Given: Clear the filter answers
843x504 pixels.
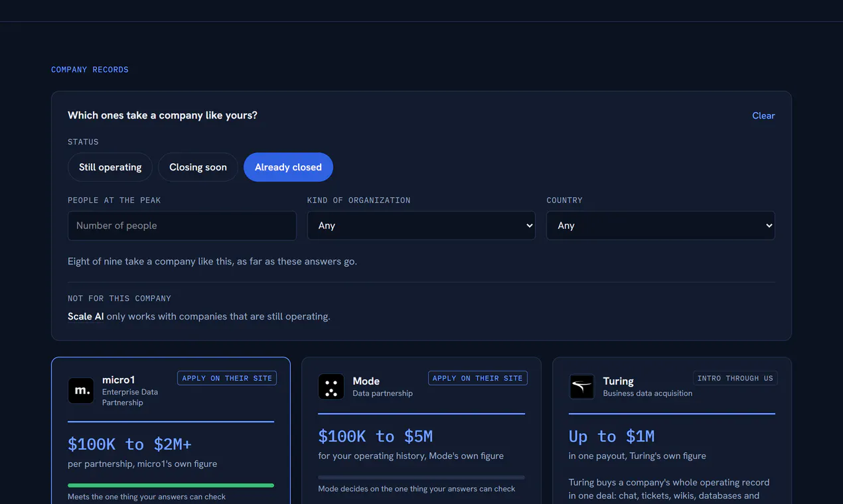Looking at the screenshot, I should pyautogui.click(x=763, y=115).
